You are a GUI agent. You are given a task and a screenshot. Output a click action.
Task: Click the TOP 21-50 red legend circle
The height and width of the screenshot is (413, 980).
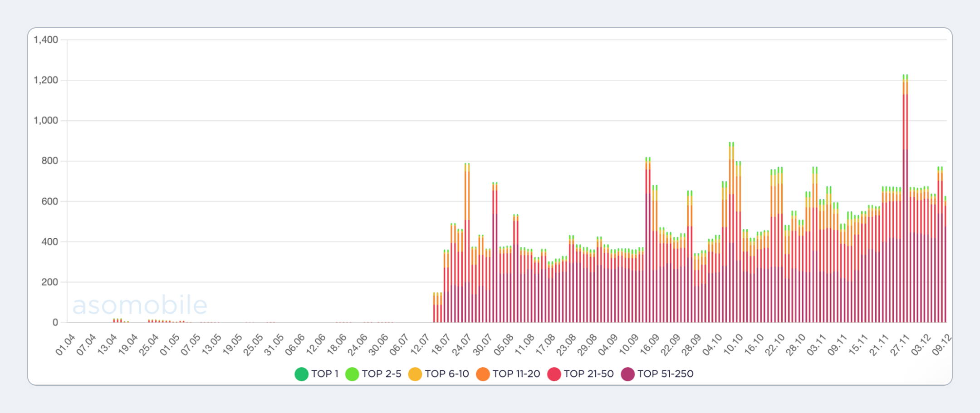(554, 374)
